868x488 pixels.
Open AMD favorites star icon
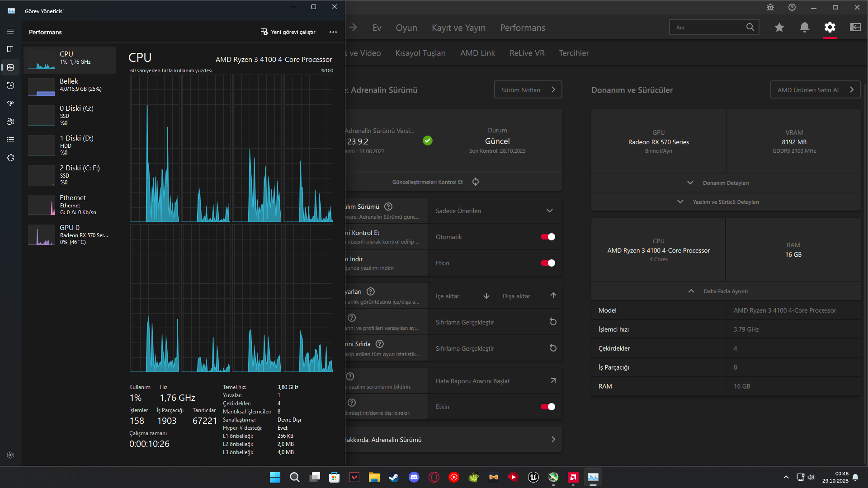coord(779,28)
